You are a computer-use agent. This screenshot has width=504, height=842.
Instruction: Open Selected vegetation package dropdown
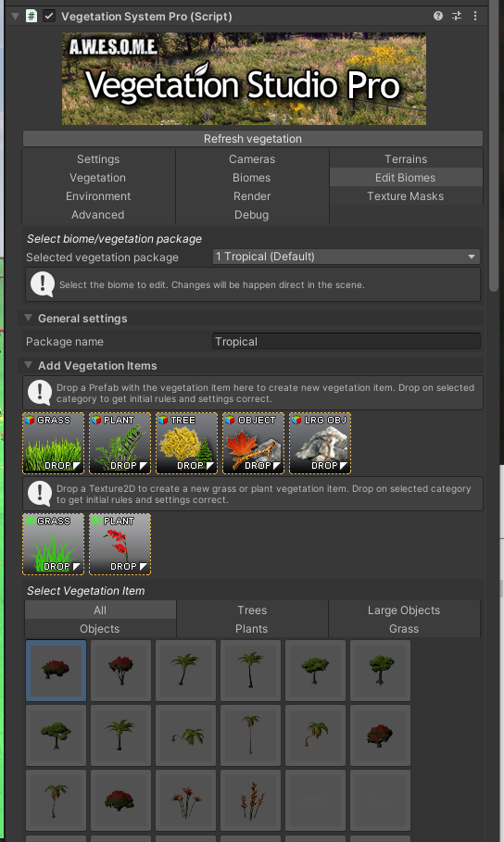click(x=346, y=257)
